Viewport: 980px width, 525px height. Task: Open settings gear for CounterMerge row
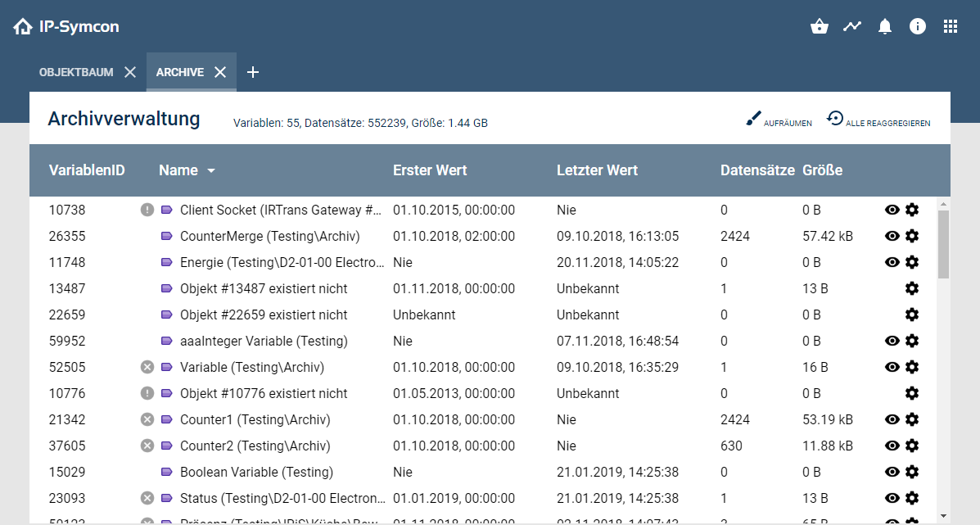tap(912, 236)
